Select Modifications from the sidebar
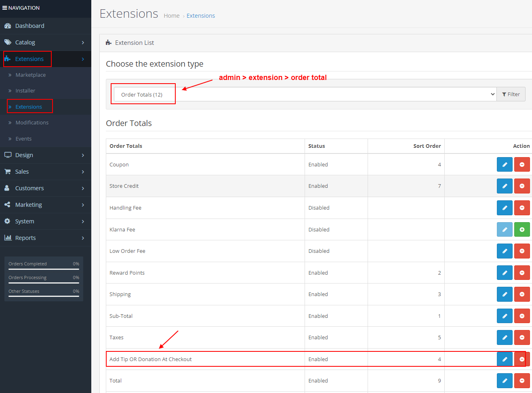The image size is (532, 393). 32,123
